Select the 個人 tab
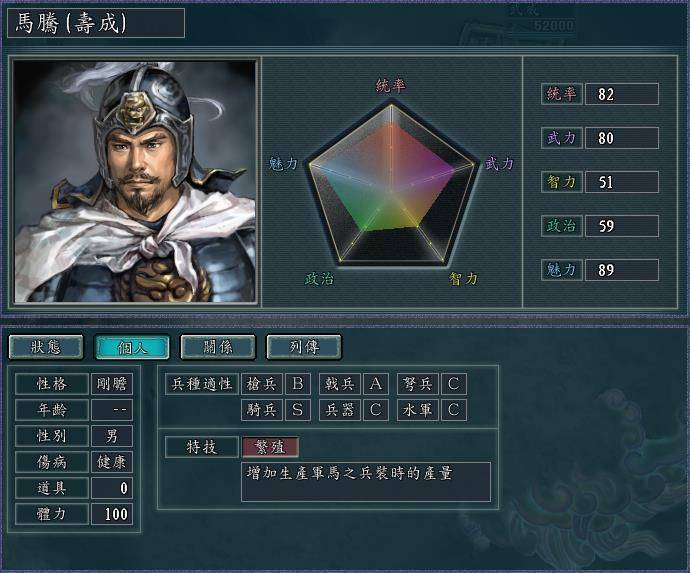690x573 pixels. [x=132, y=347]
